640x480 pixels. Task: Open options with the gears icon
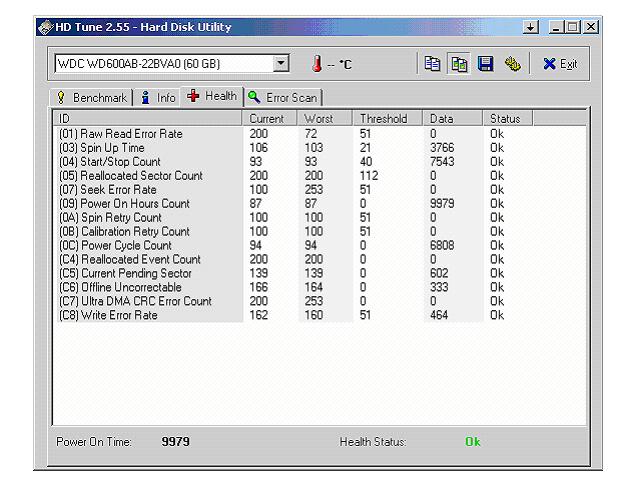point(512,64)
